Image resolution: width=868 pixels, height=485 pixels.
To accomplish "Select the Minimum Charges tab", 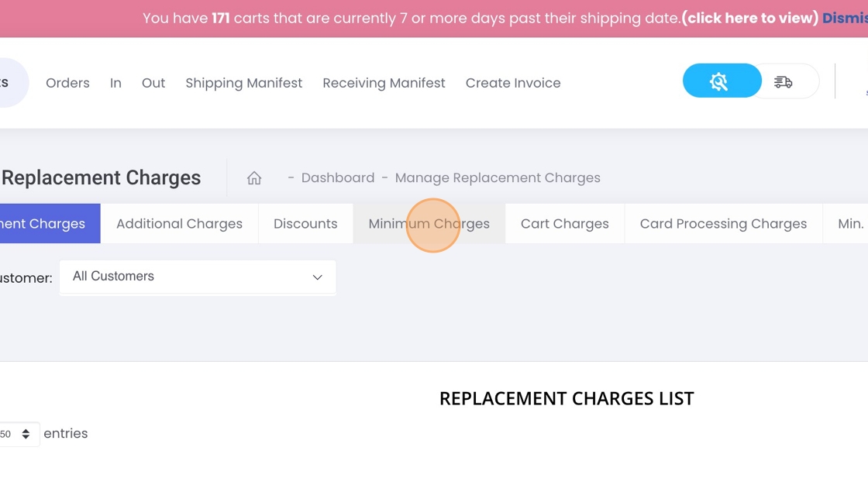I will coord(429,224).
